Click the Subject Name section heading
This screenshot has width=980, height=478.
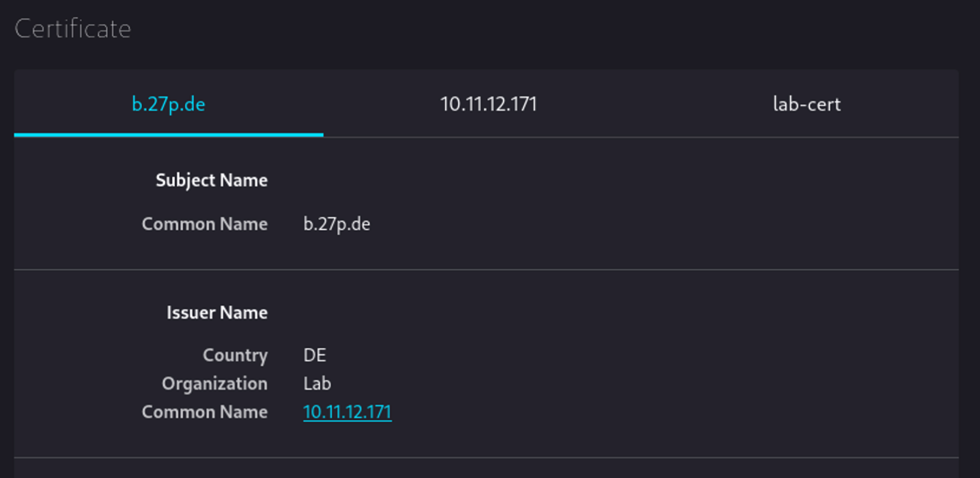[211, 180]
